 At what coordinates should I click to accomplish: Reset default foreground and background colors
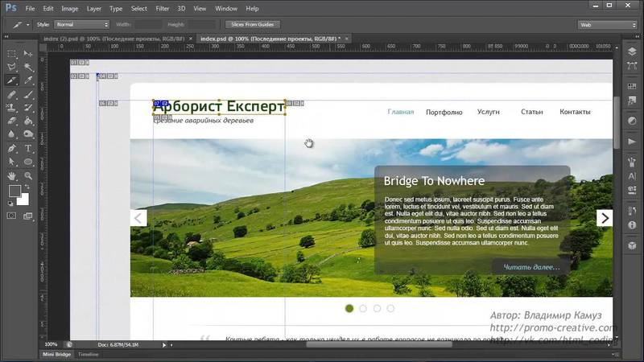(10, 201)
